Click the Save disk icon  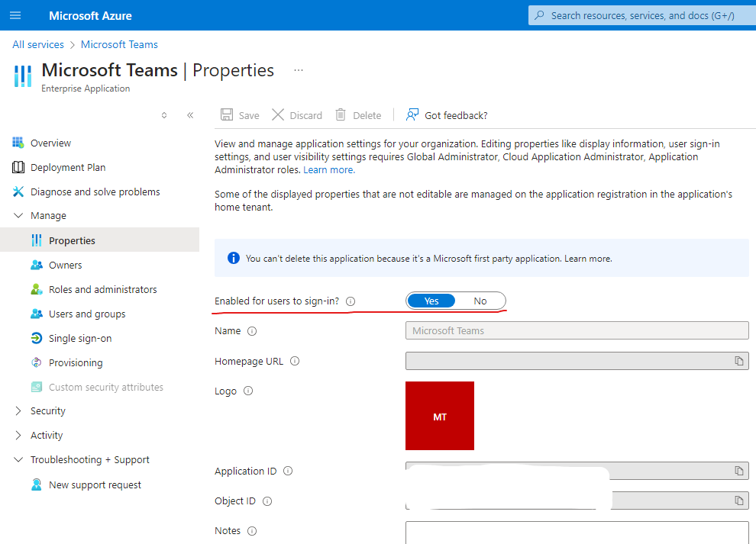click(227, 114)
